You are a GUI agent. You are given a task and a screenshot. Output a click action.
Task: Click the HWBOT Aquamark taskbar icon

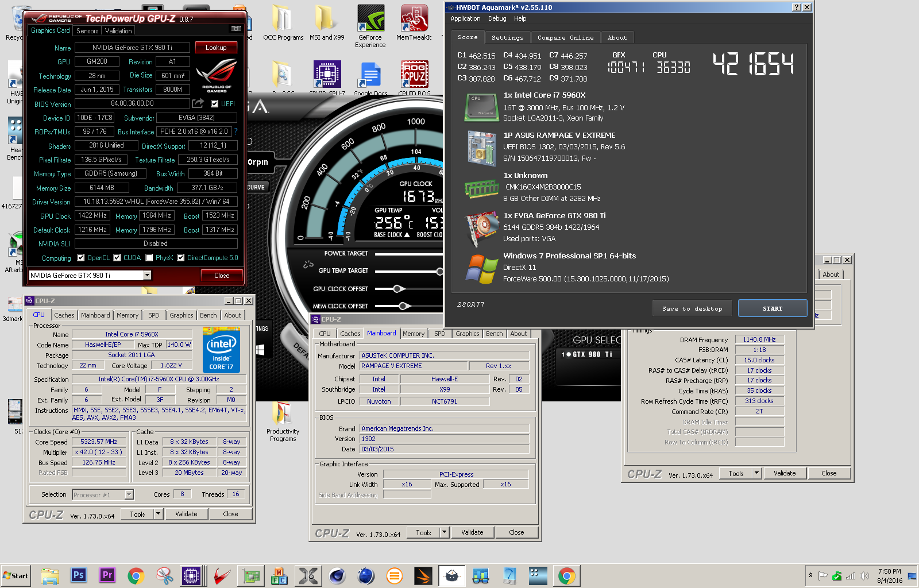[x=452, y=575]
